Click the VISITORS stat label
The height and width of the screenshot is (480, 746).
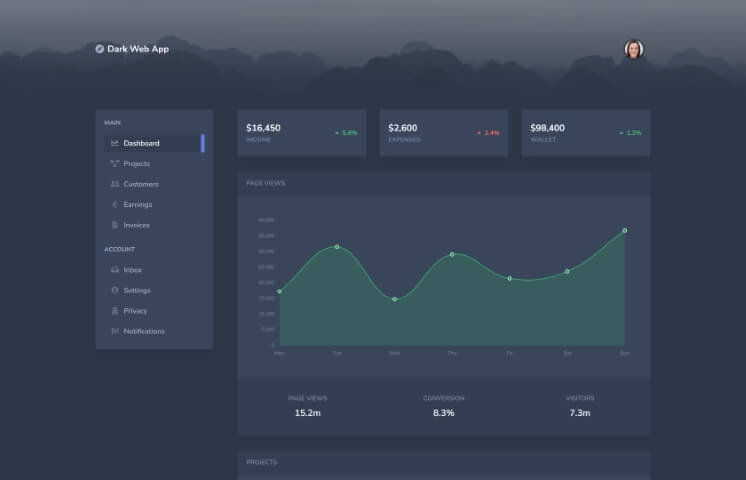(x=580, y=398)
